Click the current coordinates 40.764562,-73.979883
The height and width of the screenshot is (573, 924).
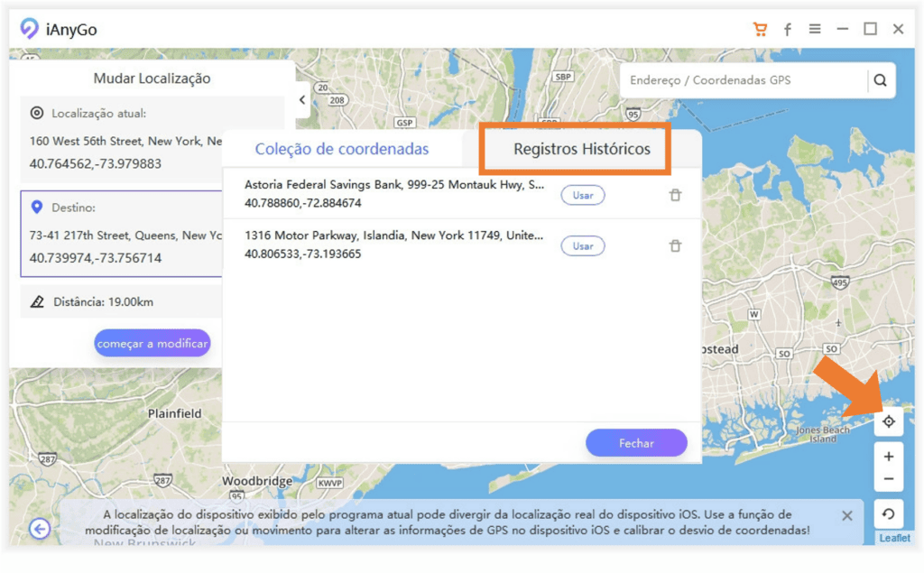click(96, 163)
